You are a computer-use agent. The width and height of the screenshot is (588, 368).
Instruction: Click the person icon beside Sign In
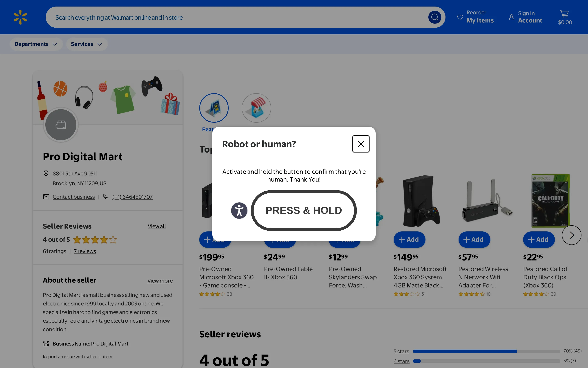[511, 17]
